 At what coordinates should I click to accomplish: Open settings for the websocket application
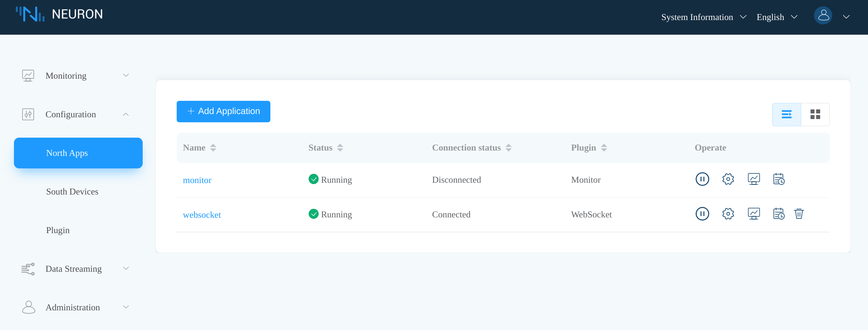[728, 214]
